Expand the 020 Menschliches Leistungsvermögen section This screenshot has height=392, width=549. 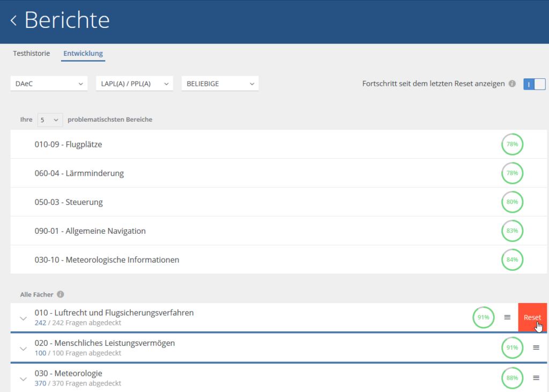[x=23, y=348]
